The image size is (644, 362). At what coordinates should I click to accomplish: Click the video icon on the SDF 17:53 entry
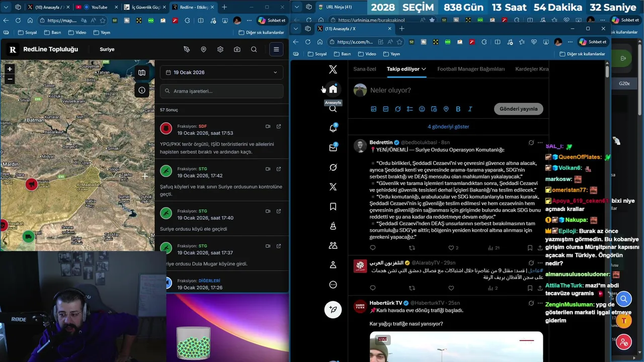pyautogui.click(x=268, y=127)
